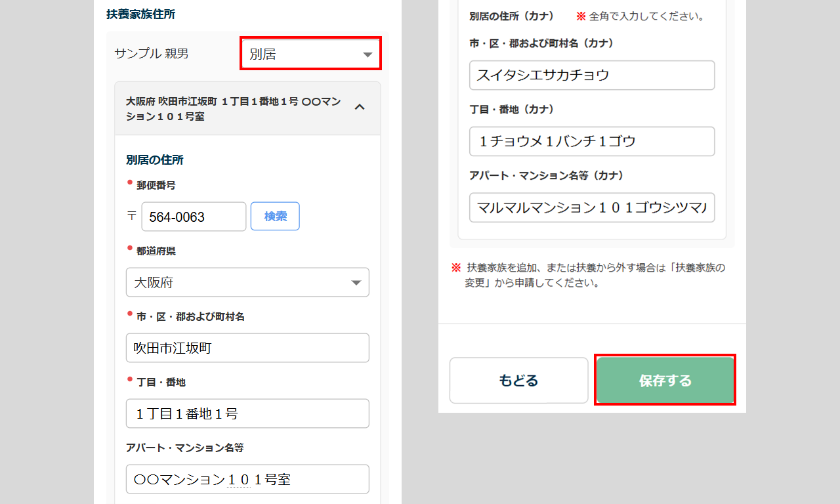Click the 扶養家族住所 section heading
Viewport: 840px width, 504px height.
140,14
